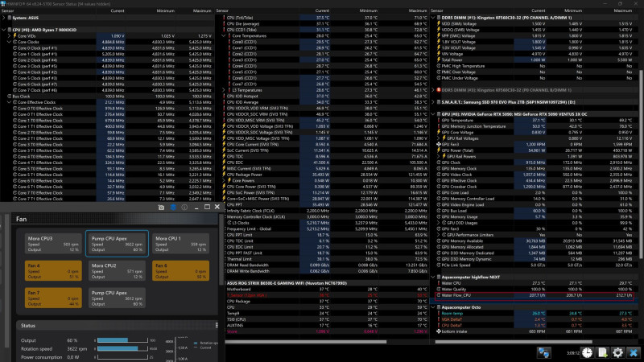Click the blue X close sensors icon

pos(634,352)
